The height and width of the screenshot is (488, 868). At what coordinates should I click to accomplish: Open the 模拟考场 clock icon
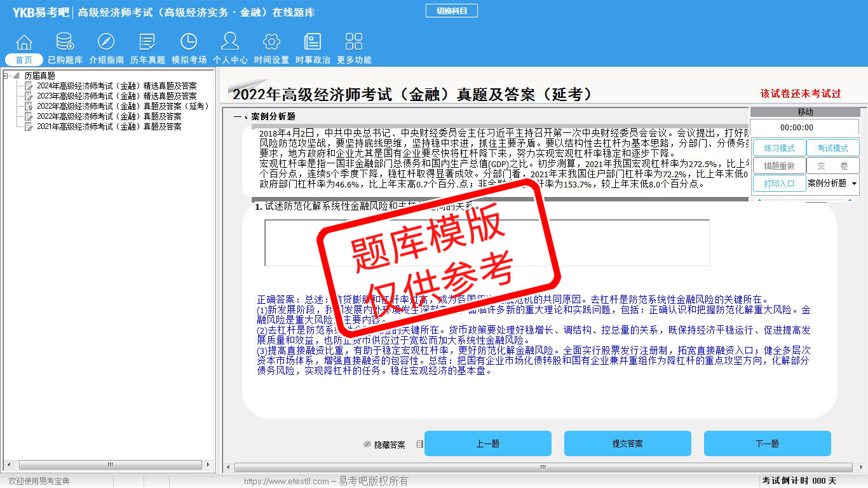click(189, 43)
